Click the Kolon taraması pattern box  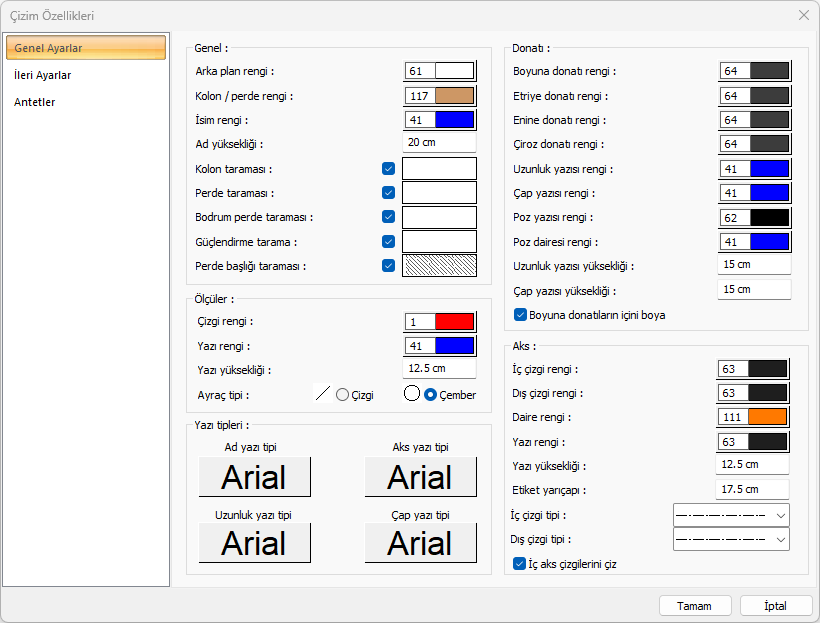click(439, 169)
